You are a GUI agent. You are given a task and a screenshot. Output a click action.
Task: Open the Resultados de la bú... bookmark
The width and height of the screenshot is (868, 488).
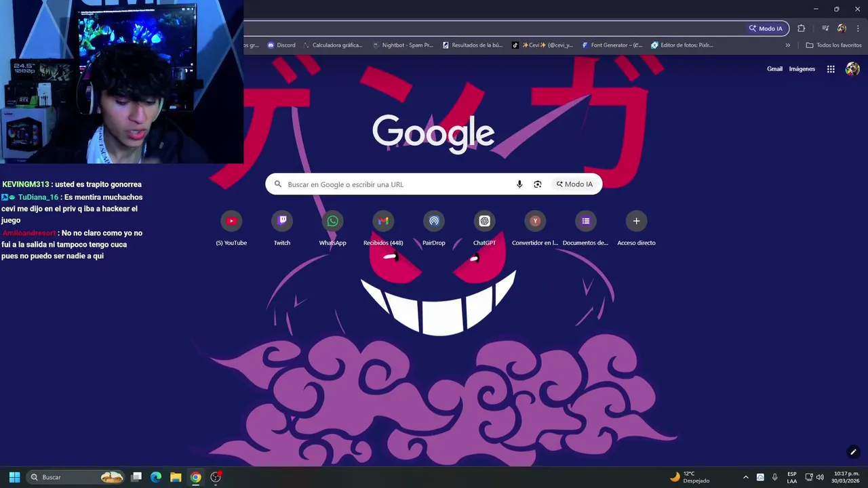[x=473, y=45]
